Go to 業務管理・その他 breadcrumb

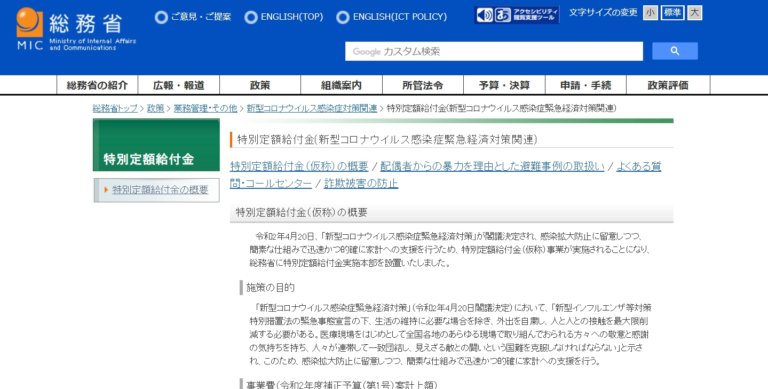click(x=205, y=108)
